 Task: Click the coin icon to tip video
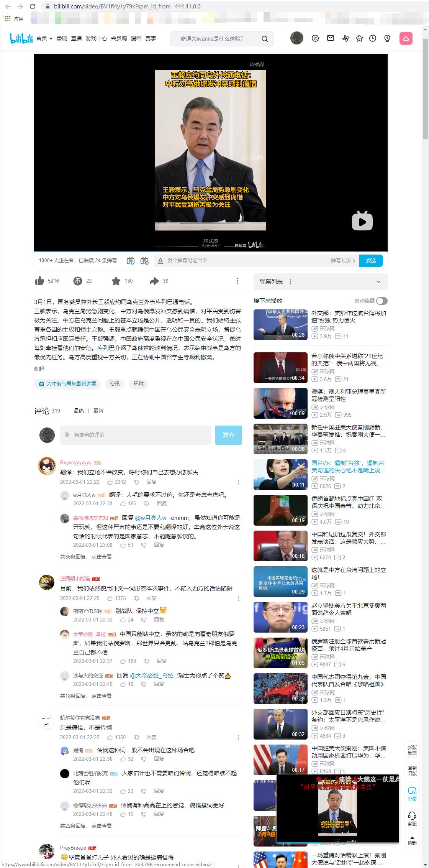(78, 281)
